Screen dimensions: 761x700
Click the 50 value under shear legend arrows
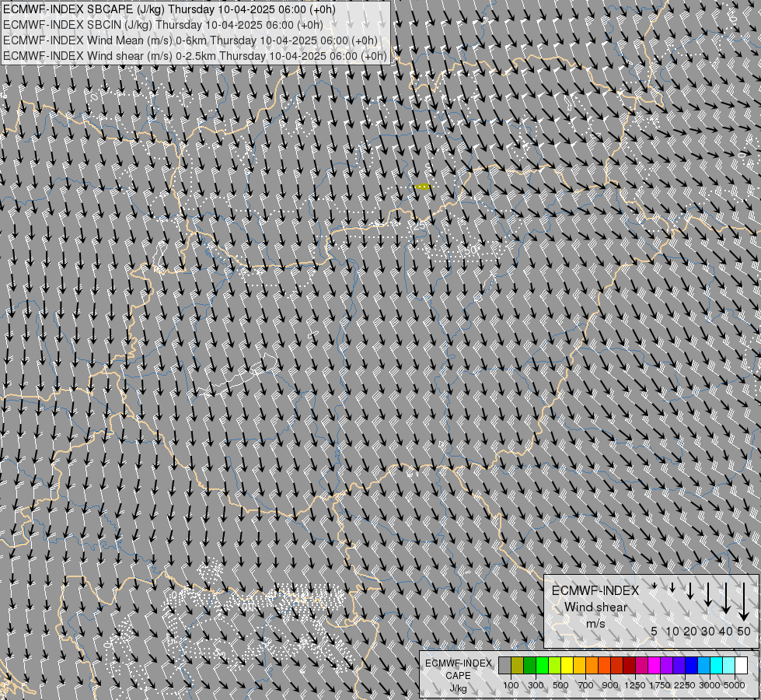click(744, 631)
